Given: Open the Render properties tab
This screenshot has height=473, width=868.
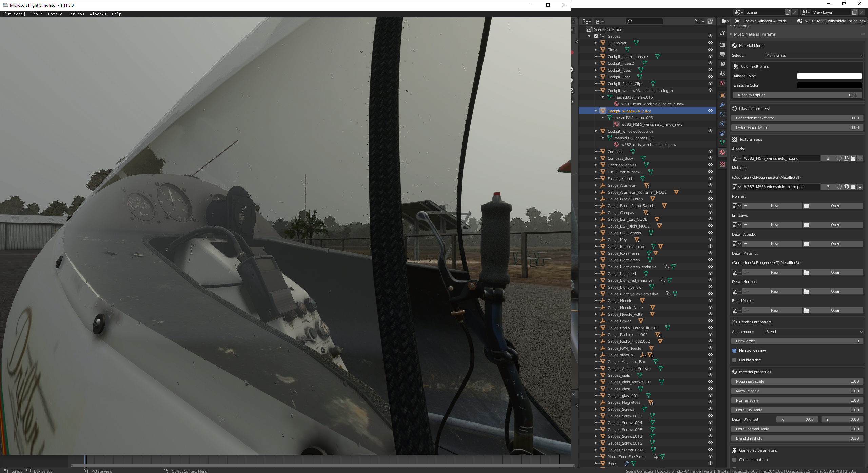Looking at the screenshot, I should point(722,45).
